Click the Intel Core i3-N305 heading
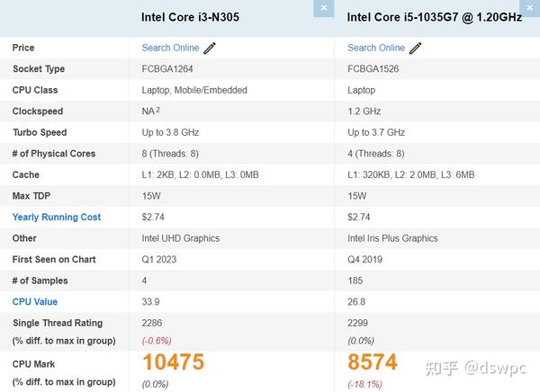The width and height of the screenshot is (540, 392). tap(190, 17)
